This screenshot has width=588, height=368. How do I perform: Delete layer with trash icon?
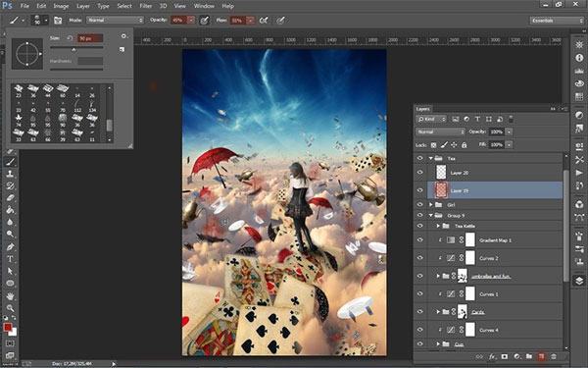[554, 356]
